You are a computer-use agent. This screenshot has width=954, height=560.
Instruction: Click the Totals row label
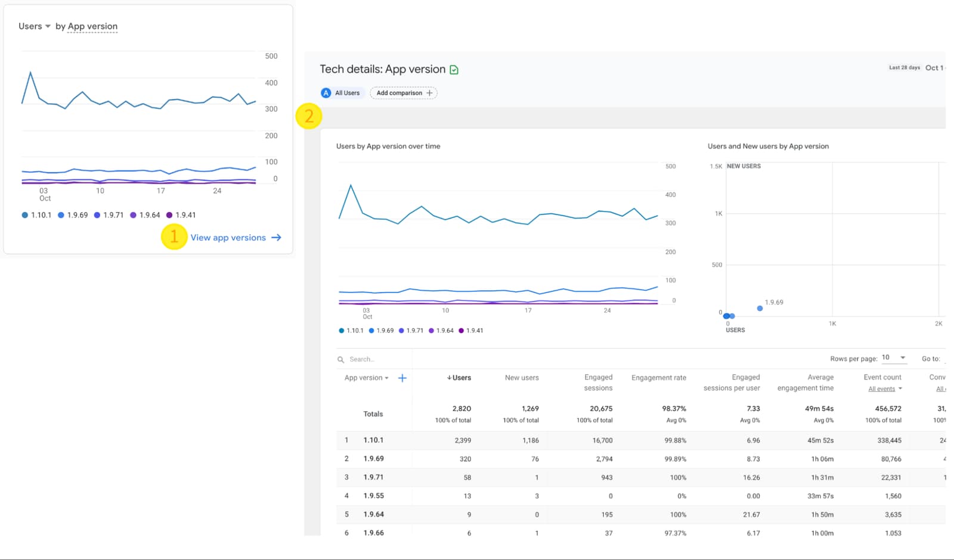pos(373,414)
